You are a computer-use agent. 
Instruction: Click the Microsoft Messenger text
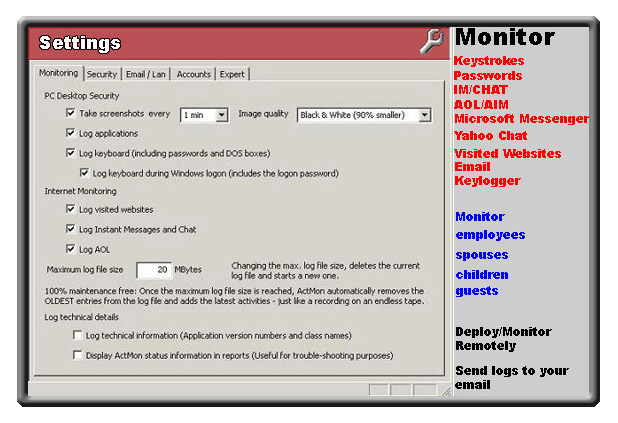coord(521,119)
